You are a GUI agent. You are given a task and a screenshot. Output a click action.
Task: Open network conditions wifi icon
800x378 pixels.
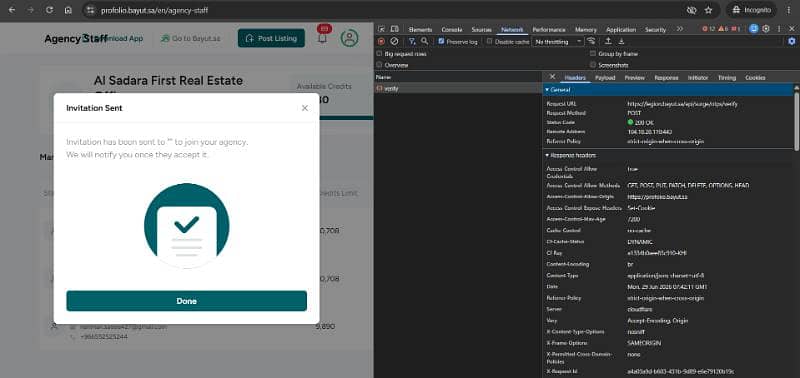(x=591, y=41)
